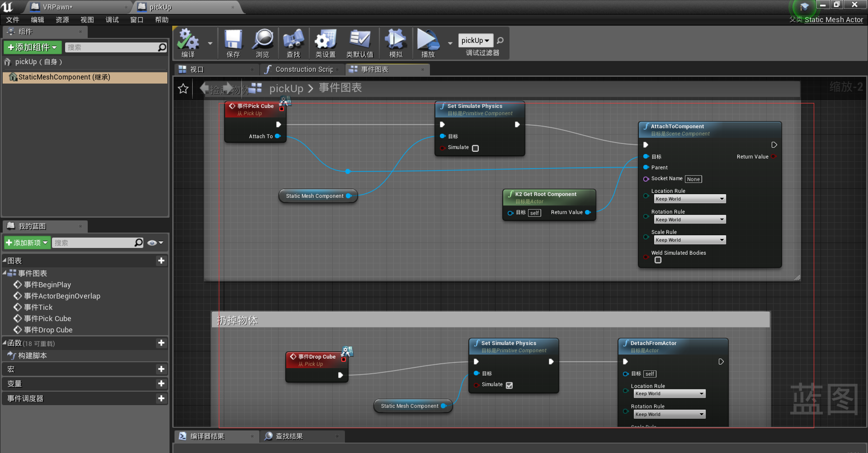Open 类设置 Class Settings icon
The height and width of the screenshot is (453, 868).
tap(325, 43)
